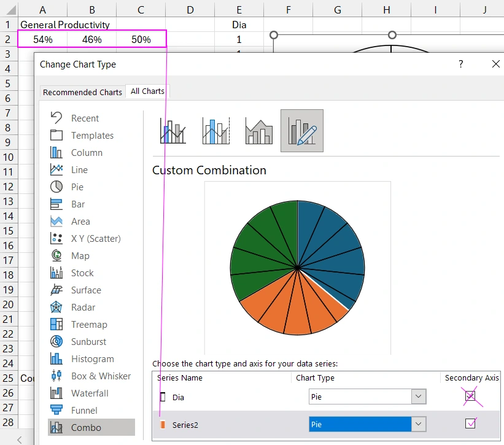Close the Change Chart Type dialog
The width and height of the screenshot is (504, 445).
coord(496,64)
